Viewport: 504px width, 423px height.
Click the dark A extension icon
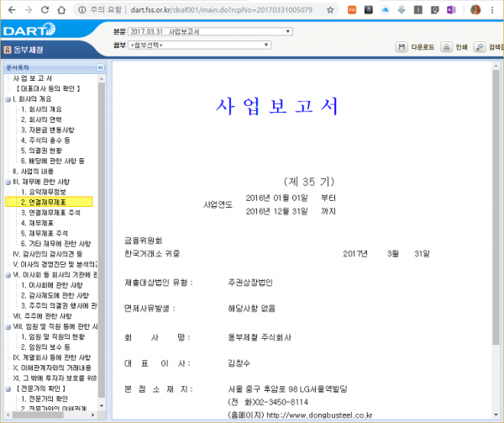(369, 10)
